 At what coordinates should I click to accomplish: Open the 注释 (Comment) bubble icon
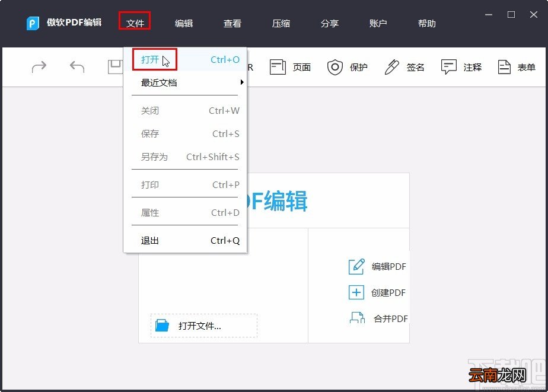pos(449,67)
